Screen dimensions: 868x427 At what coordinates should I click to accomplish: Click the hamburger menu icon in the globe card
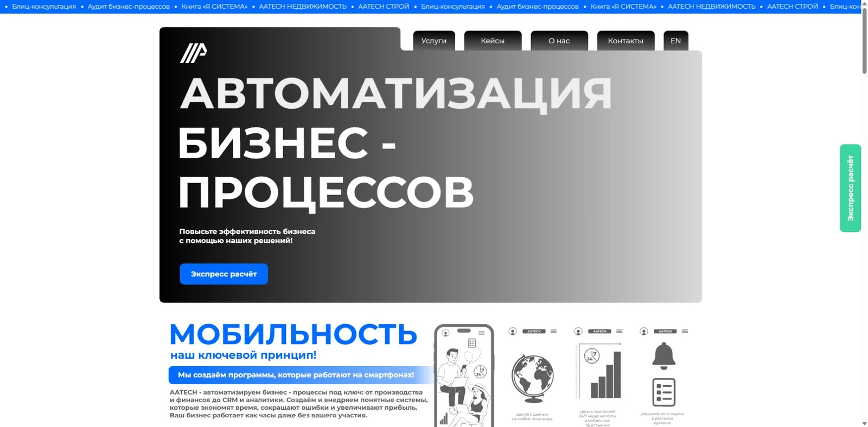pos(554,331)
